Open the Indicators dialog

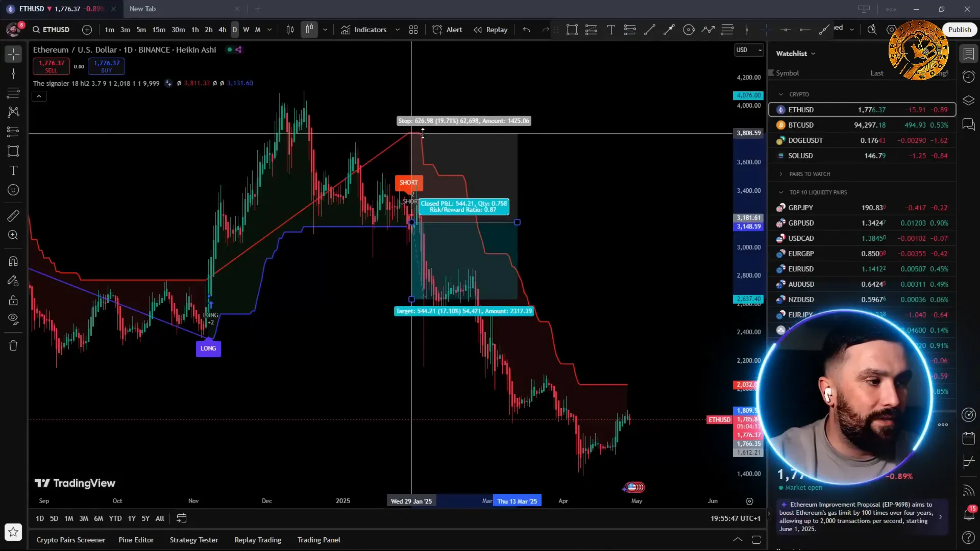coord(363,30)
